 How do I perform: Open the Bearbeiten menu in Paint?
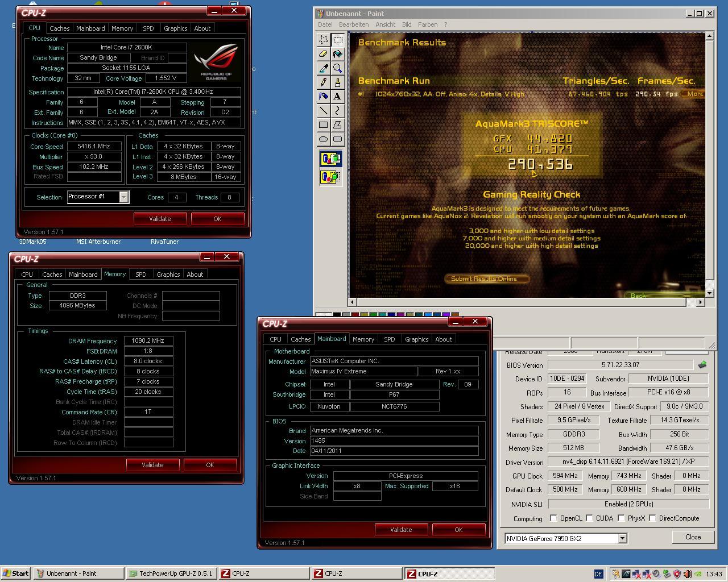click(354, 24)
